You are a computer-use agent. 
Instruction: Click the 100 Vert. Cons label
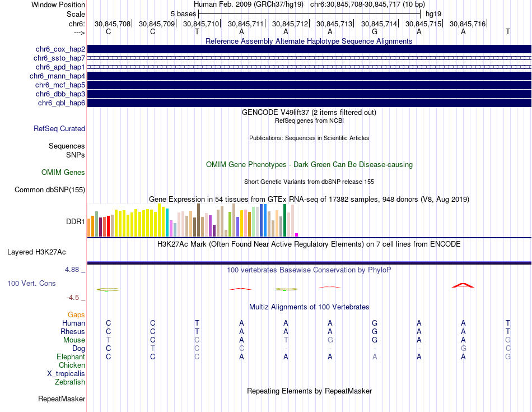pos(31,283)
